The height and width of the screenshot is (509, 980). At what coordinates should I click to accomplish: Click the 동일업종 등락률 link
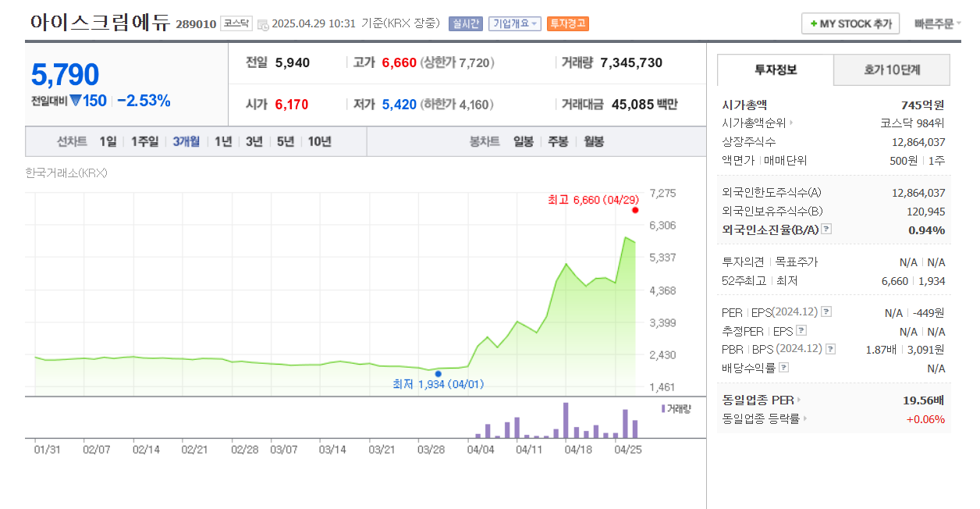point(761,419)
